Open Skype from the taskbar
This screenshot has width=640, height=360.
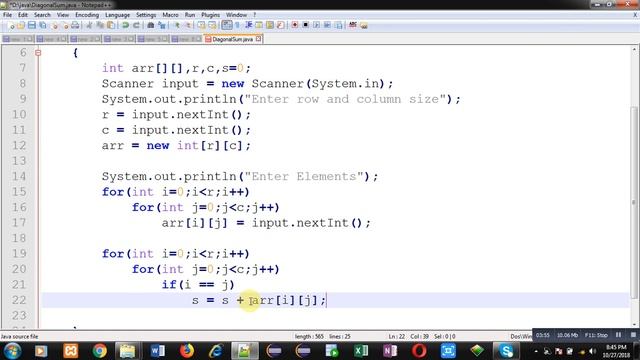[507, 351]
